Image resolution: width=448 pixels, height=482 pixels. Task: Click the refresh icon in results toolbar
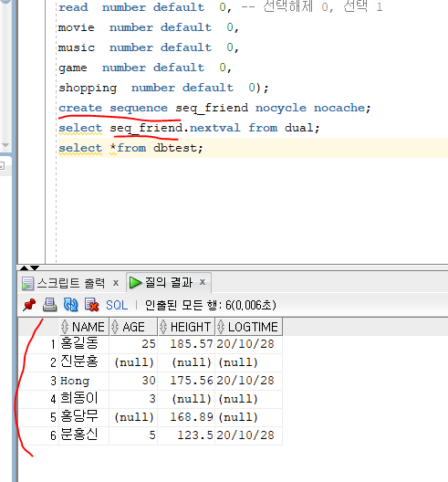pos(70,305)
